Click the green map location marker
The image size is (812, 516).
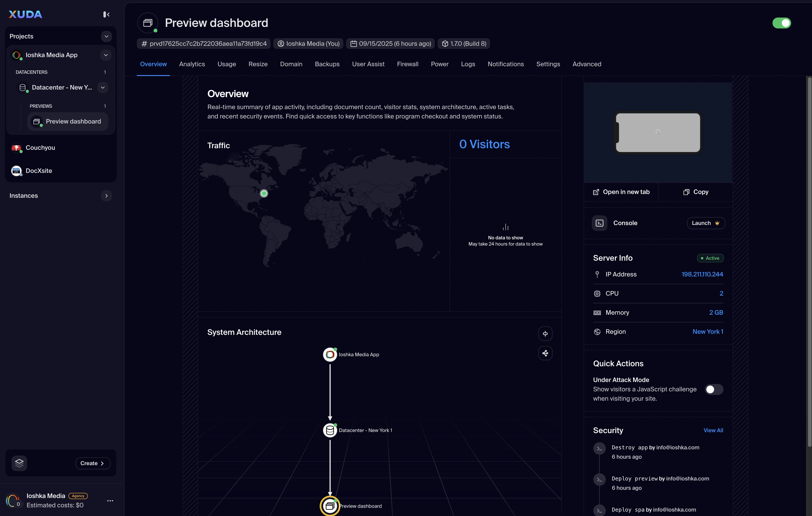(264, 193)
